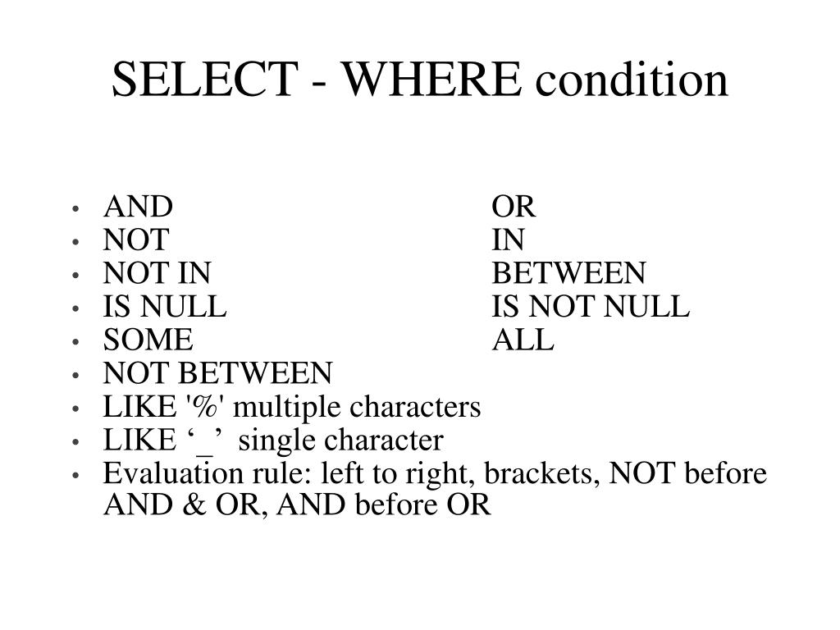840x630 pixels.
Task: Select the AND keyword text
Action: tap(138, 207)
